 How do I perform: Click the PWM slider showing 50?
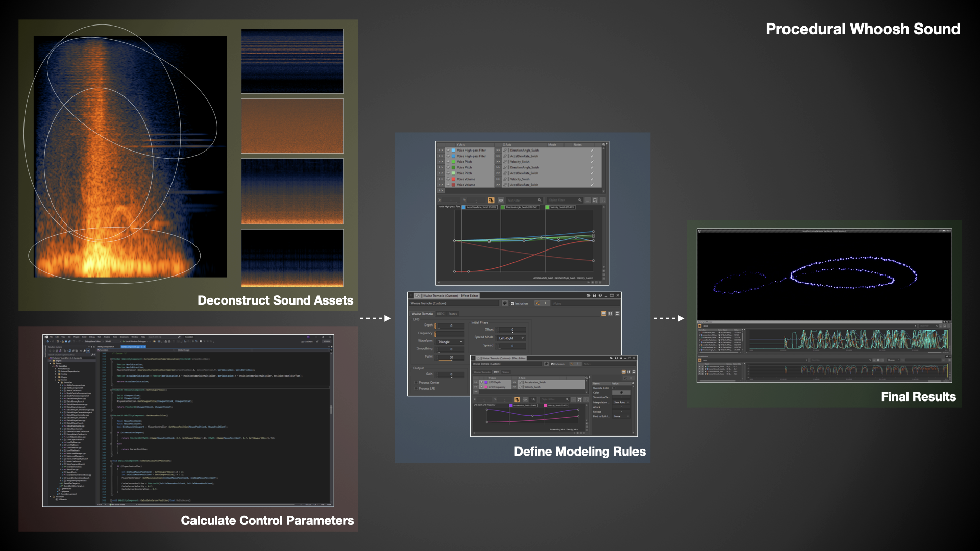[451, 358]
